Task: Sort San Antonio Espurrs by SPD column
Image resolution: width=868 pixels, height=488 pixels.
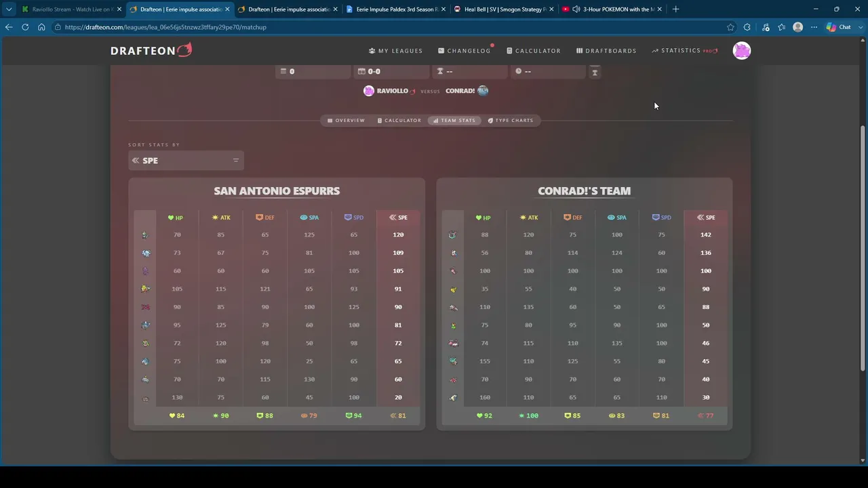Action: click(354, 218)
